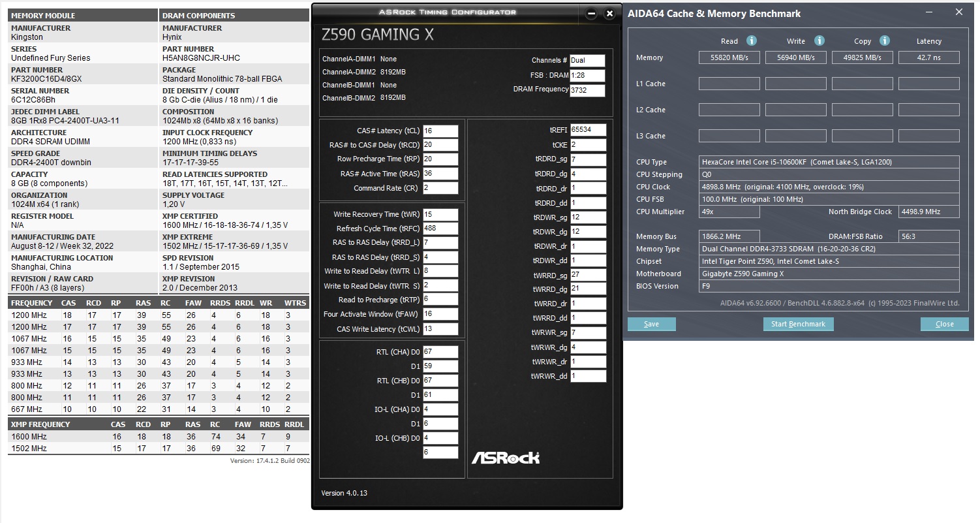Click the tRDWR_dg field
Viewport: 980px width, 523px height.
coord(588,232)
